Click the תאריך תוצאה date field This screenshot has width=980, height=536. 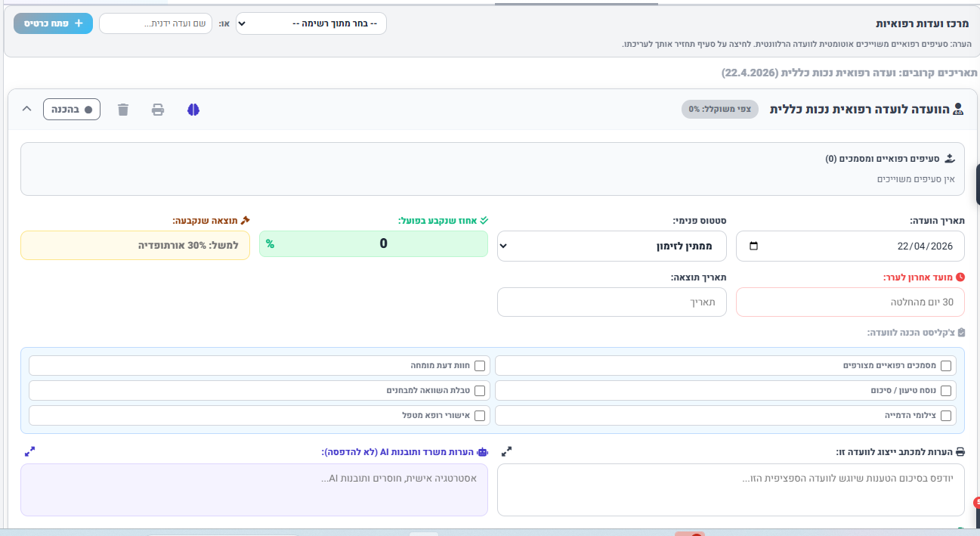click(x=611, y=302)
